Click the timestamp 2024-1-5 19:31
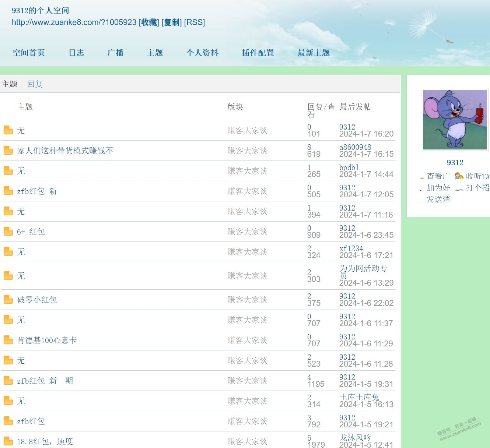The width and height of the screenshot is (490, 448). point(366,384)
